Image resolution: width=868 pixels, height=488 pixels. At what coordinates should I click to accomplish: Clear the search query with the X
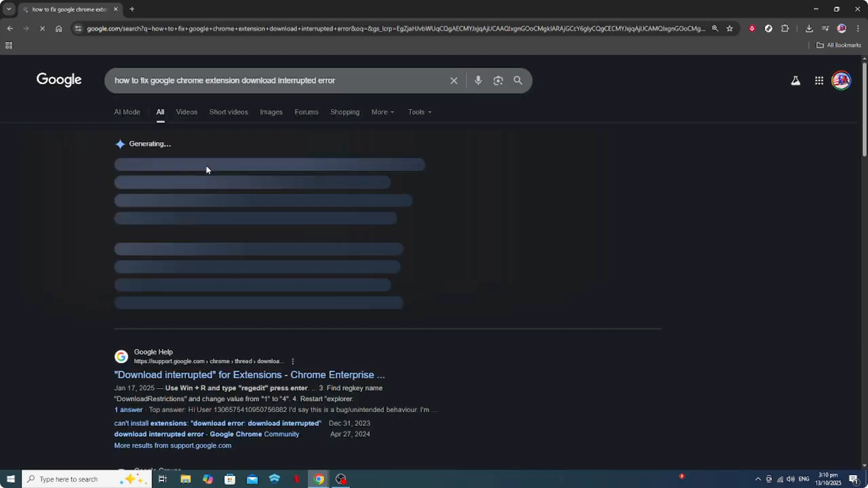pyautogui.click(x=454, y=80)
